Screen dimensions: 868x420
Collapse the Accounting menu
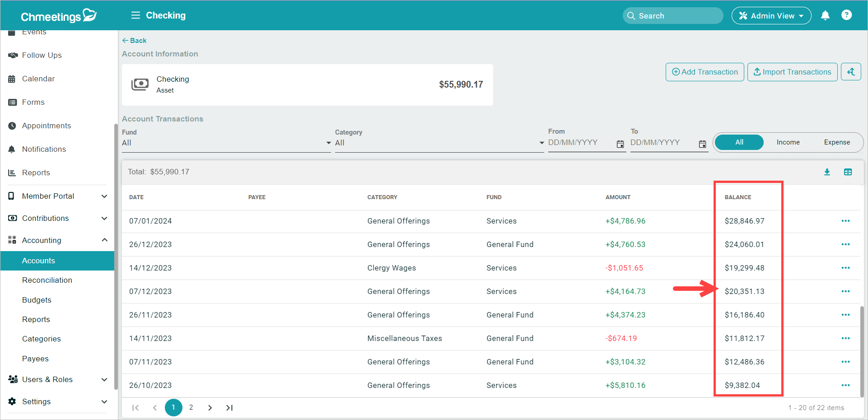(57, 240)
